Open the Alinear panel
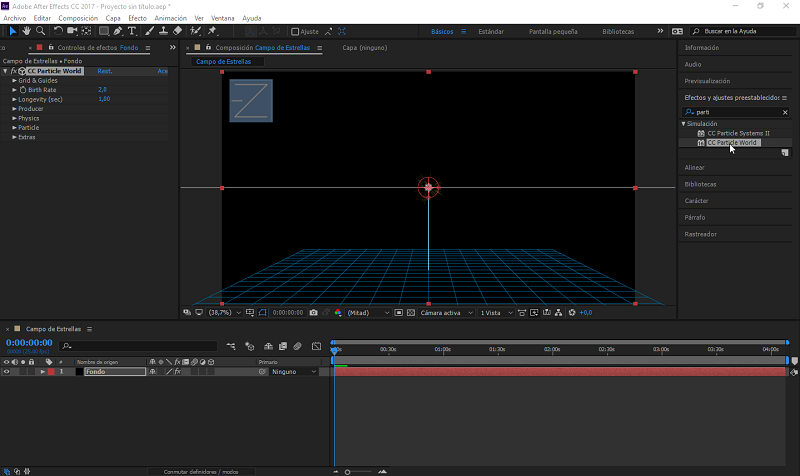The height and width of the screenshot is (476, 800). pos(694,167)
